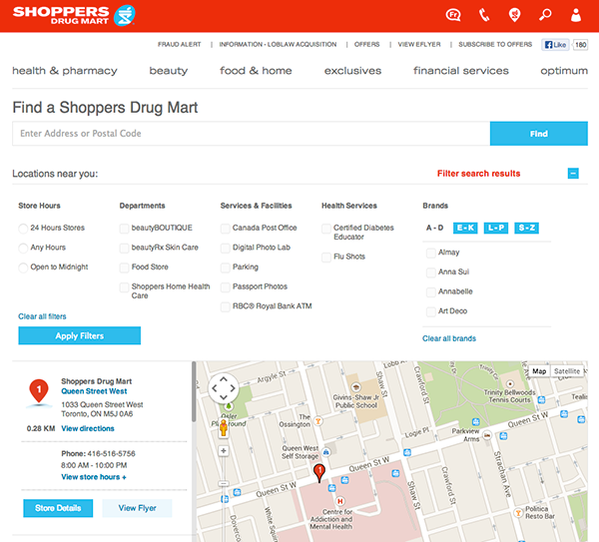Click the address or postal code field
Image resolution: width=599 pixels, height=542 pixels.
click(x=251, y=134)
